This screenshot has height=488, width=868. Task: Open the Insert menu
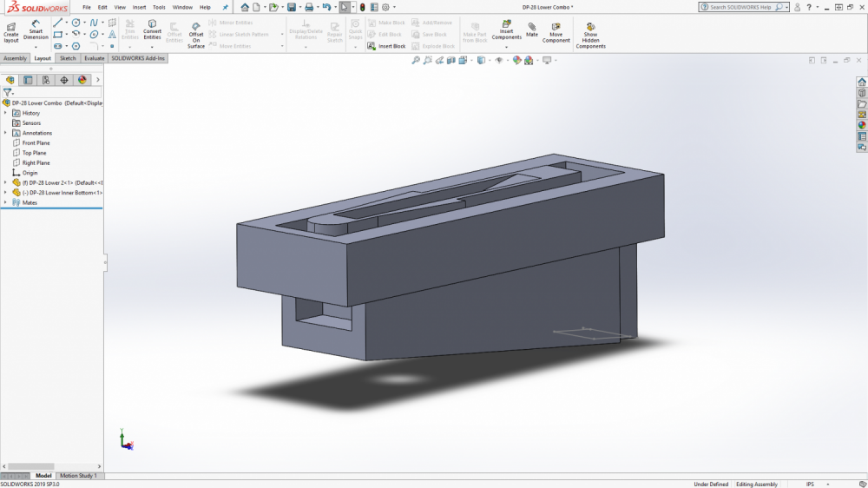point(139,7)
